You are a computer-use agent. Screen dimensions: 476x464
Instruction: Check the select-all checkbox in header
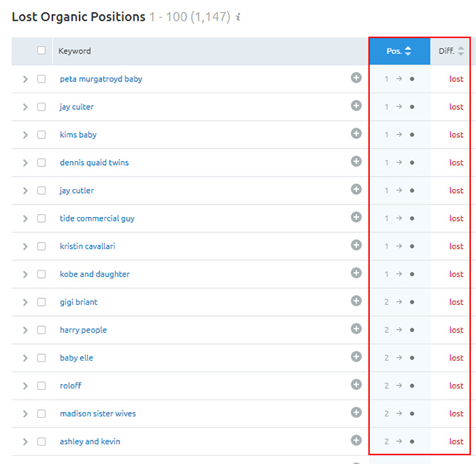tap(42, 51)
